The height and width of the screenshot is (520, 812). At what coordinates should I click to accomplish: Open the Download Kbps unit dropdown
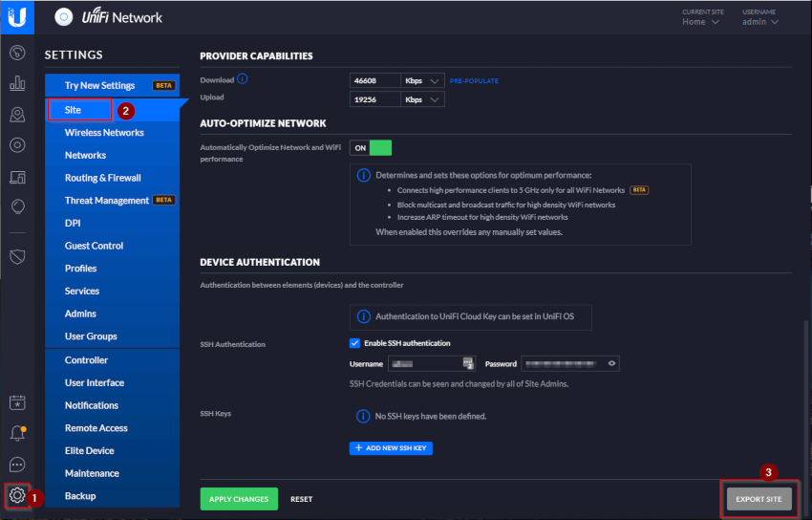(422, 81)
